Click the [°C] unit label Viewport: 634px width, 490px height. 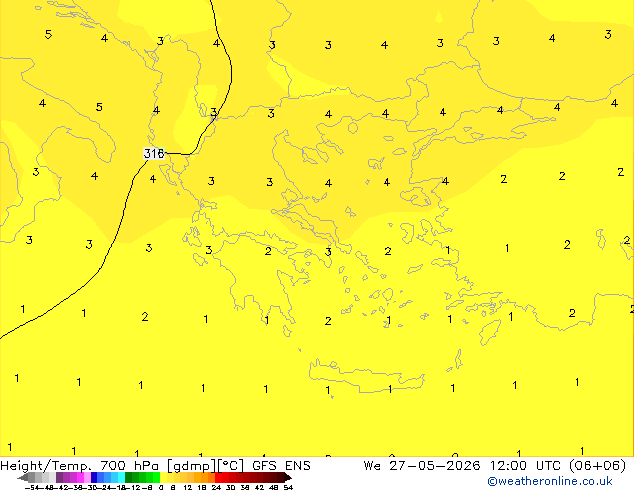[x=230, y=466]
